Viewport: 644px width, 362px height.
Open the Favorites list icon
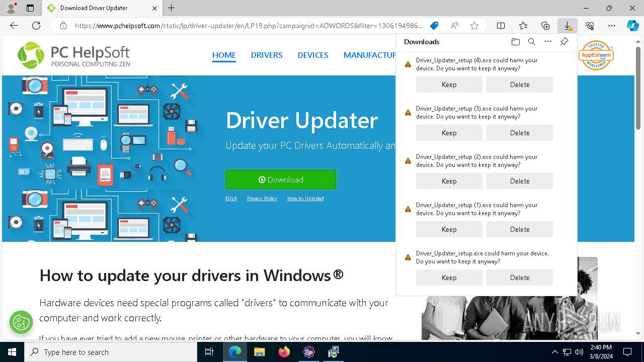523,26
